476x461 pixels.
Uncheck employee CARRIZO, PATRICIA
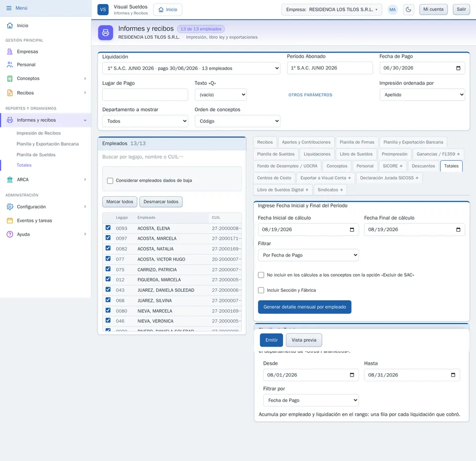108,269
